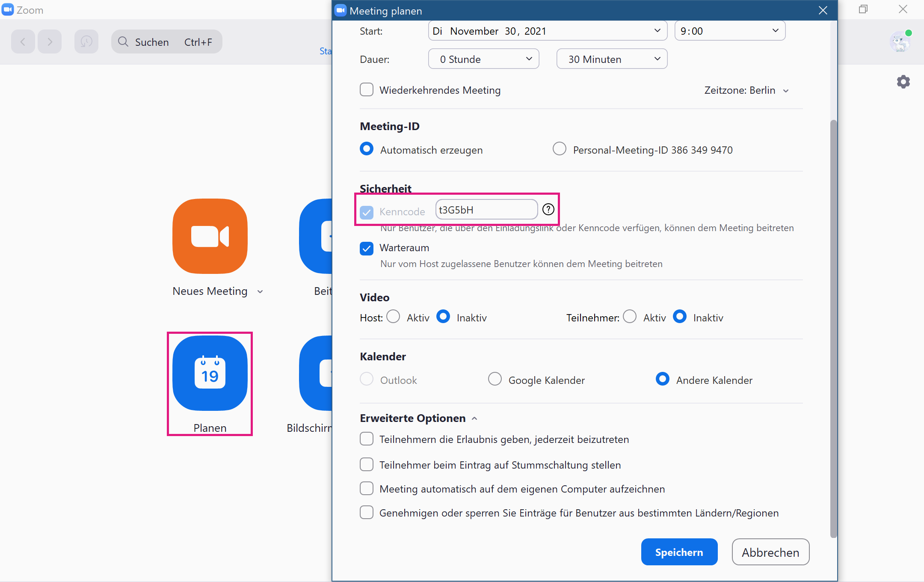Enable mute participants on entry checkbox
The image size is (924, 582).
[x=367, y=465]
